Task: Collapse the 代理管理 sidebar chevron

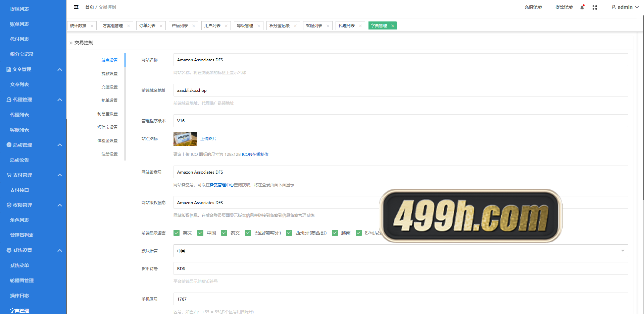Action: coord(60,100)
